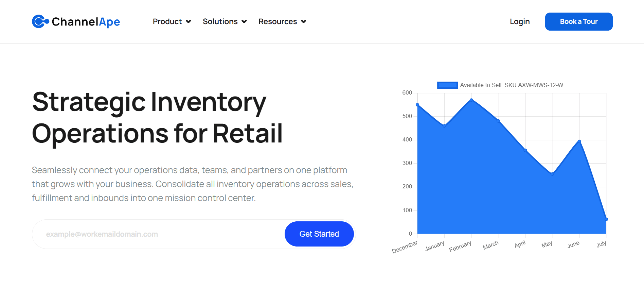
Task: Click the ChannelApe logo icon
Action: point(40,21)
